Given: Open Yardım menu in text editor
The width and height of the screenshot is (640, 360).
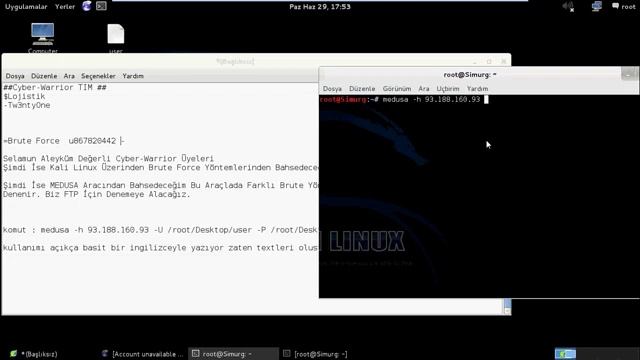Looking at the screenshot, I should pyautogui.click(x=133, y=76).
